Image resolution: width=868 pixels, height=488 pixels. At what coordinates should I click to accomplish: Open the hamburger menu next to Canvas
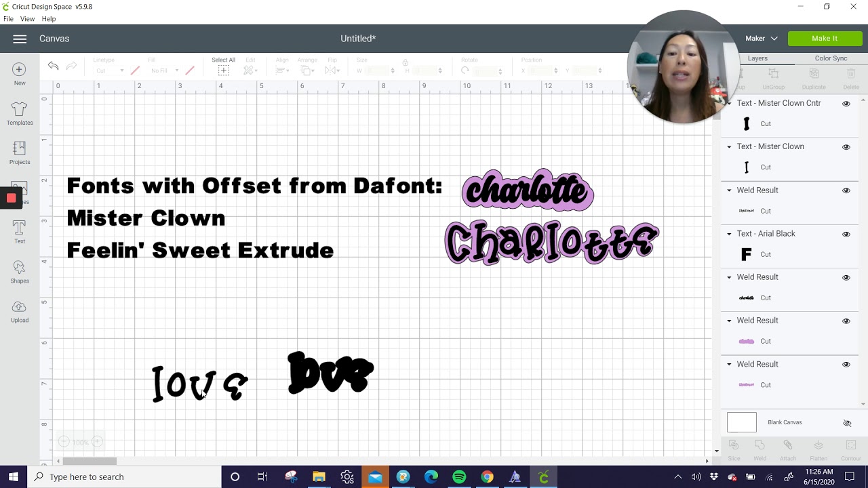[x=20, y=39]
